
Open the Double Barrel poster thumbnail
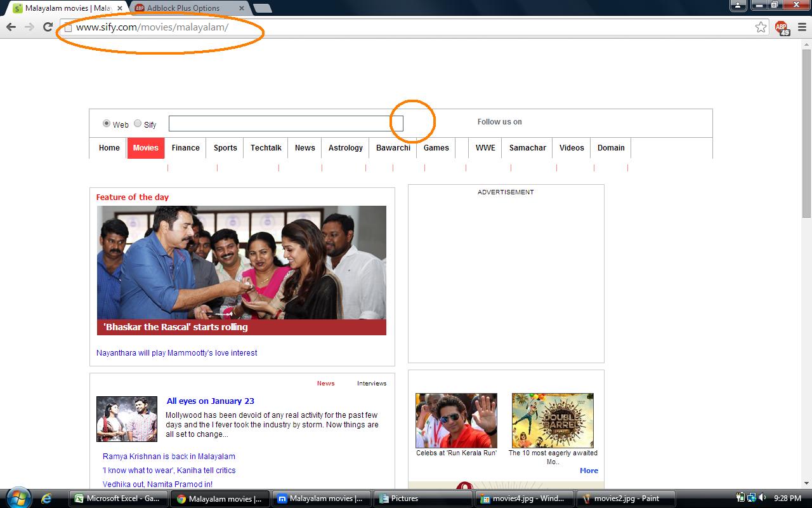[553, 420]
